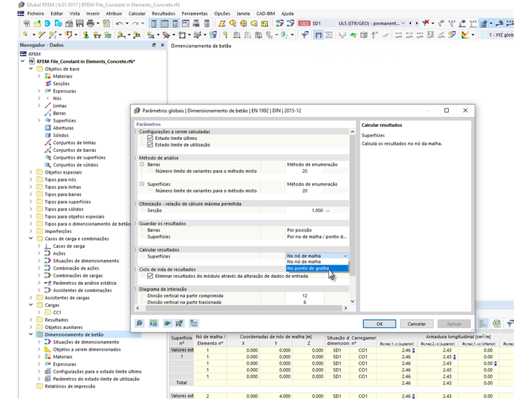Open the CAD-BIM menu
Viewport: 532px width, 399px height.
265,13
